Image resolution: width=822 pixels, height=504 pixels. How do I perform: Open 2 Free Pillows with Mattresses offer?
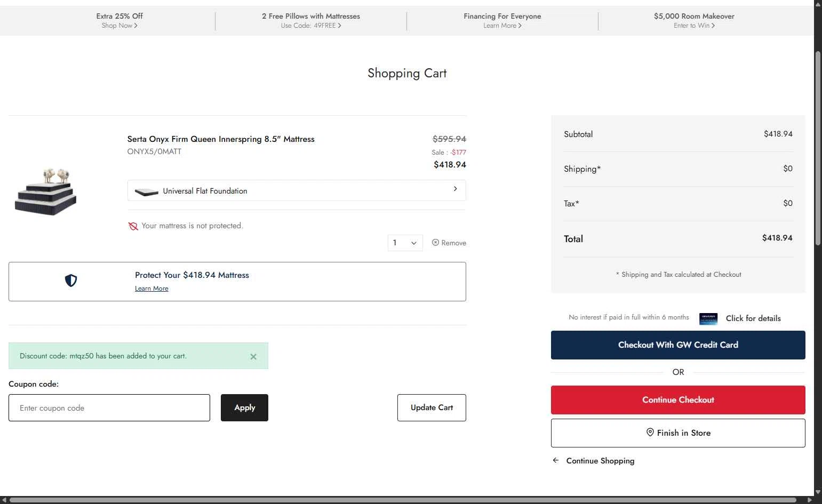pos(311,20)
